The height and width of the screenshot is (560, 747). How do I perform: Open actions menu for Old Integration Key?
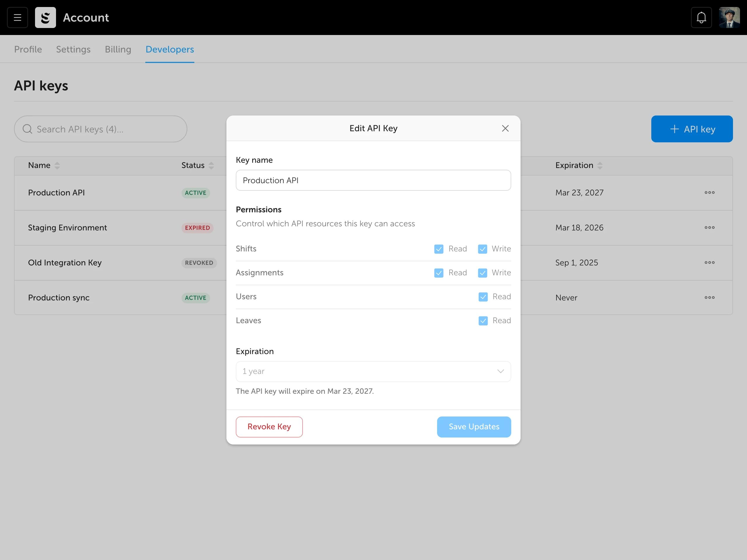(709, 262)
